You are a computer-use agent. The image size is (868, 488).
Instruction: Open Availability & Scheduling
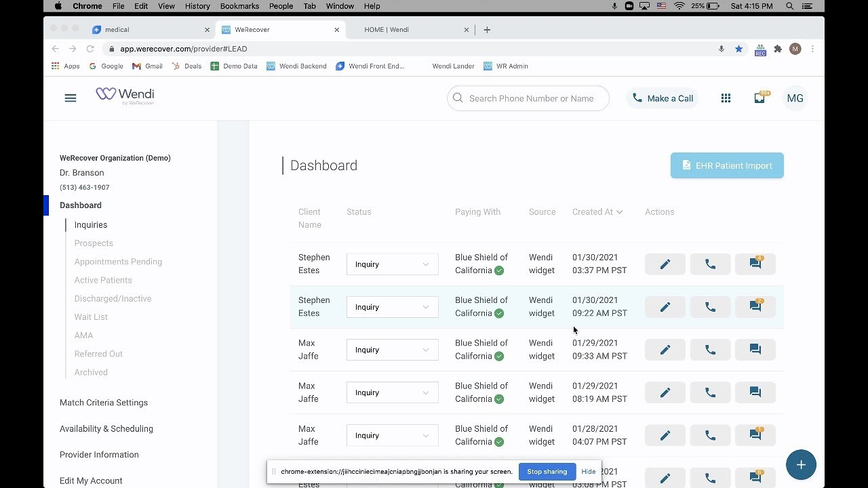click(106, 428)
